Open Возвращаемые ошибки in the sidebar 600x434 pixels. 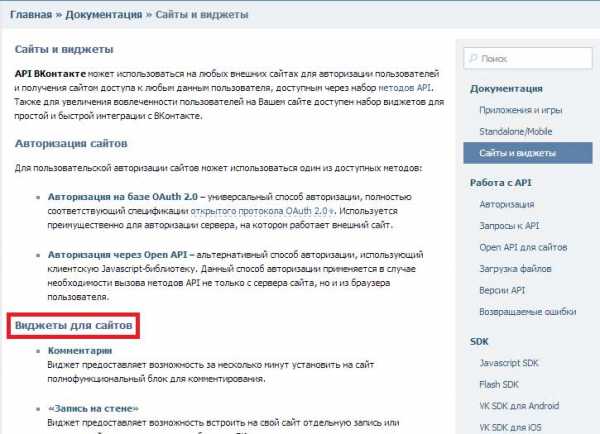pyautogui.click(x=528, y=312)
